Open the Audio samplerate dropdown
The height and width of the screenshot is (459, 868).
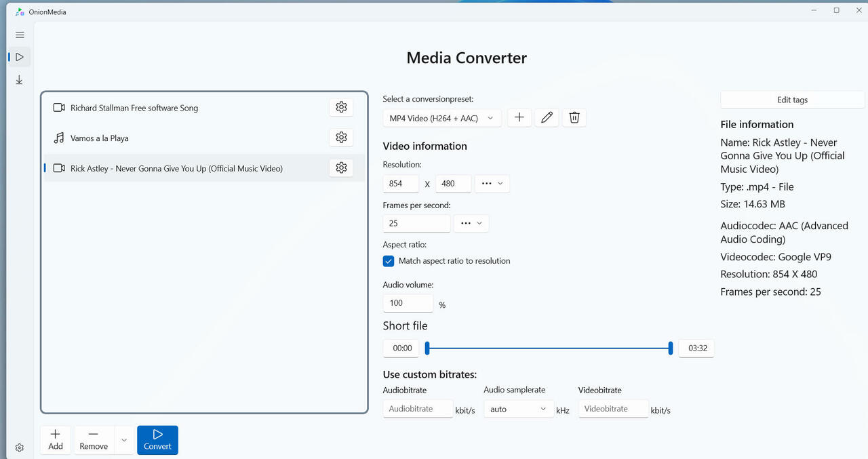(x=519, y=409)
